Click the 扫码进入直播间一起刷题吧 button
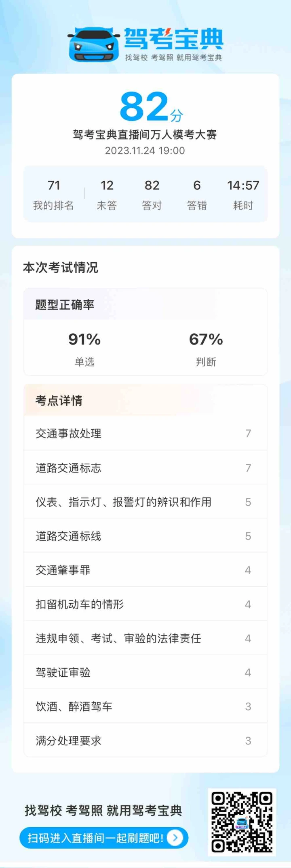The image size is (291, 868). coord(104,838)
